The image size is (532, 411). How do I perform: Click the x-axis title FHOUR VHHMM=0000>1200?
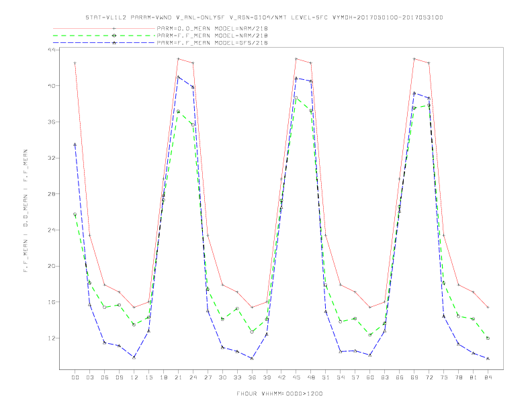[x=279, y=394]
